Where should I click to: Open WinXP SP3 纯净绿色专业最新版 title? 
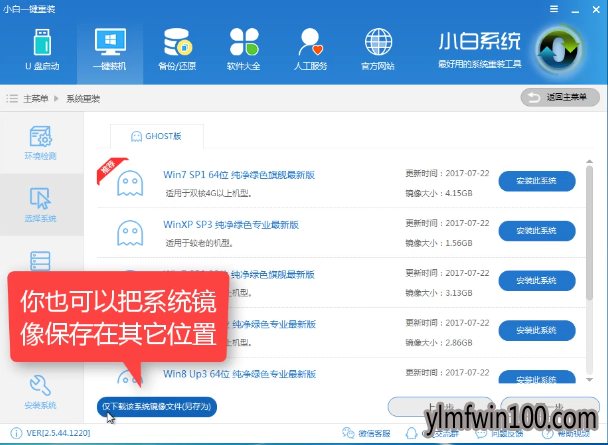tap(231, 225)
